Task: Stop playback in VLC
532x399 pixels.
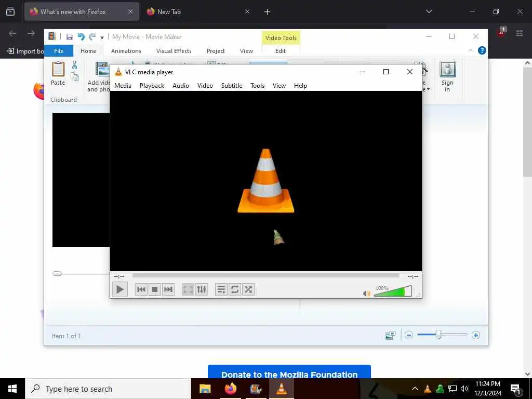Action: point(155,289)
